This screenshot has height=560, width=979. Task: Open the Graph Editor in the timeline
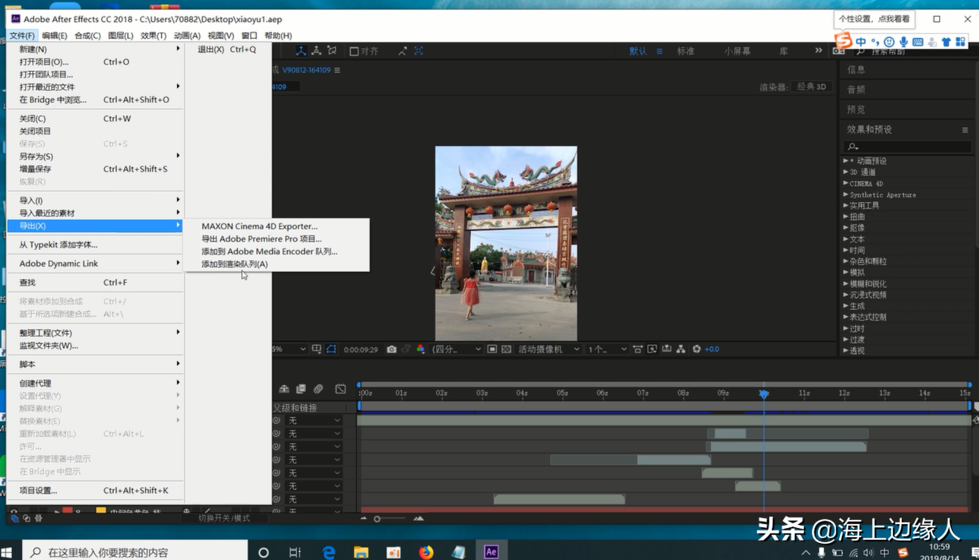point(341,389)
